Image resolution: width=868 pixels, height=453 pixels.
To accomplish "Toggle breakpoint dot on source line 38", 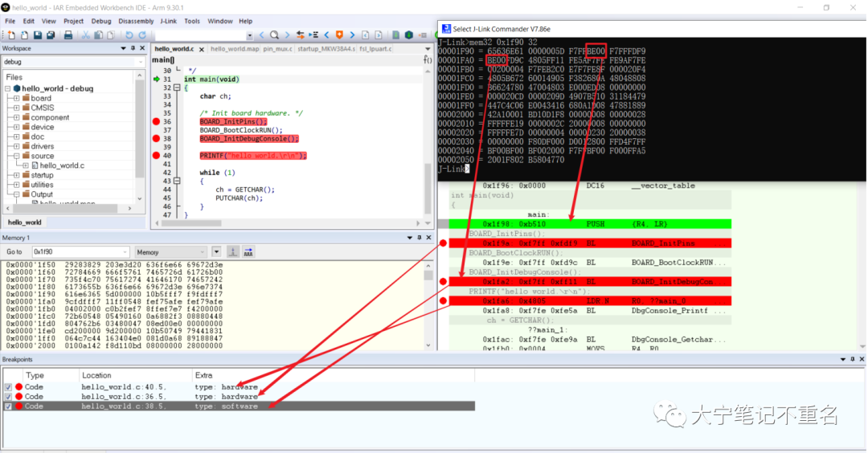I will pos(156,138).
